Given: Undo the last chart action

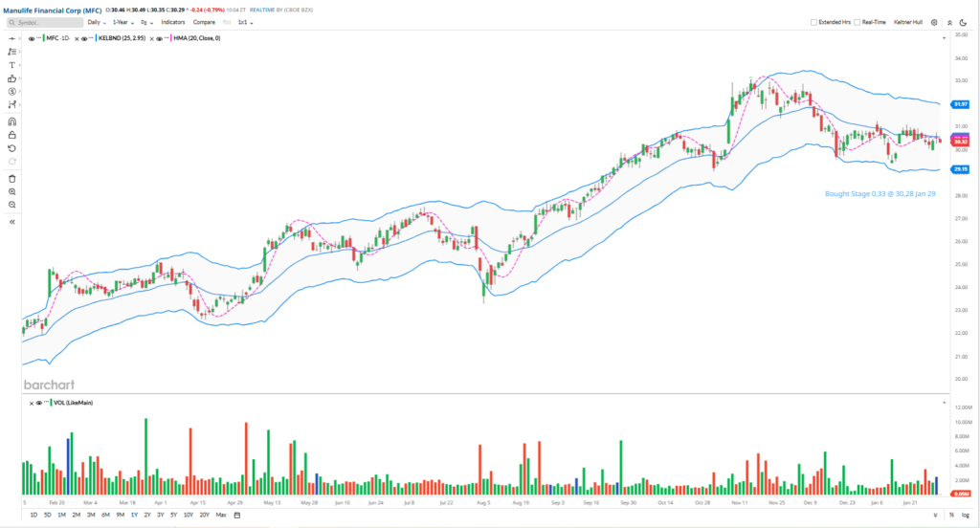Looking at the screenshot, I should coord(11,148).
